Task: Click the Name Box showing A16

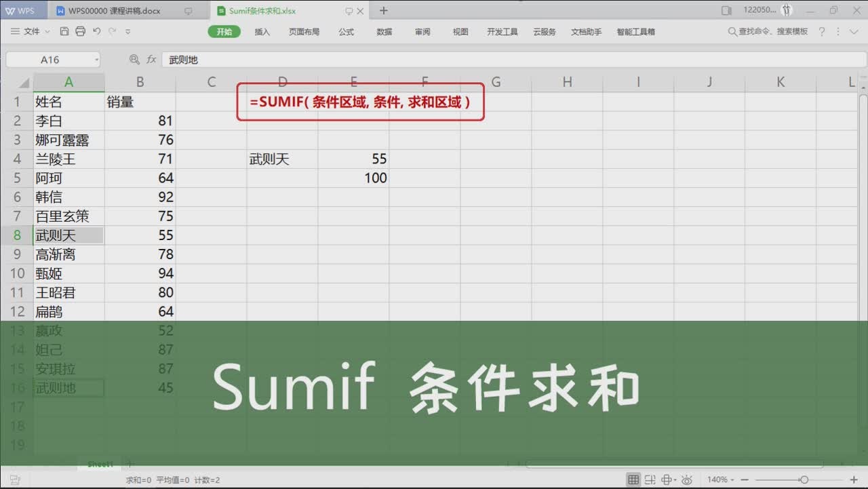Action: click(x=49, y=60)
